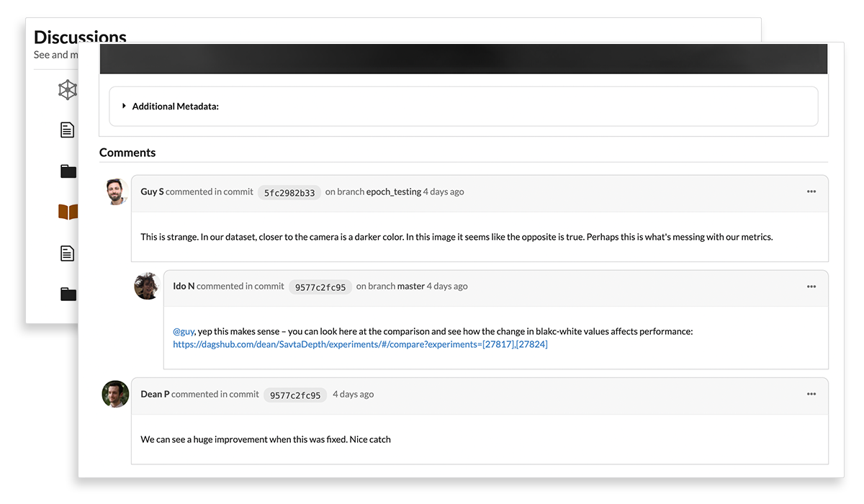Open the upper black folder icon
Image resolution: width=864 pixels, height=504 pixels.
pyautogui.click(x=68, y=171)
